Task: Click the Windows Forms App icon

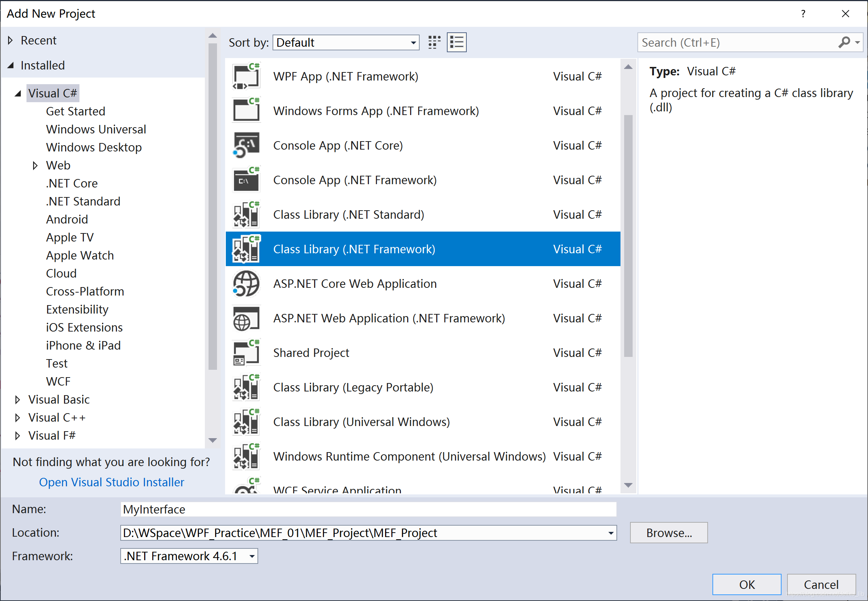Action: pos(246,111)
